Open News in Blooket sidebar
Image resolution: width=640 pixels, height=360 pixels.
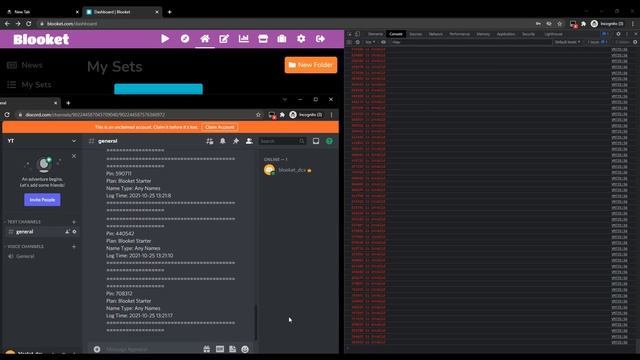[24, 65]
